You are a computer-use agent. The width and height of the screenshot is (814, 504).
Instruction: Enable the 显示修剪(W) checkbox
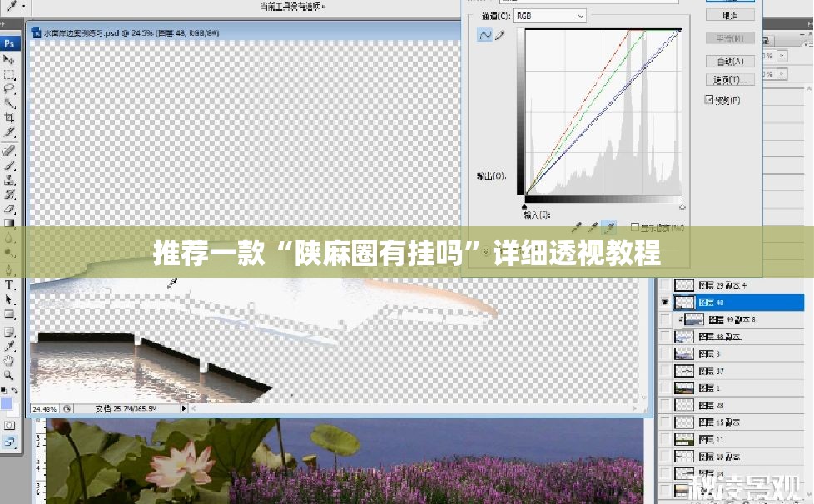[x=634, y=227]
